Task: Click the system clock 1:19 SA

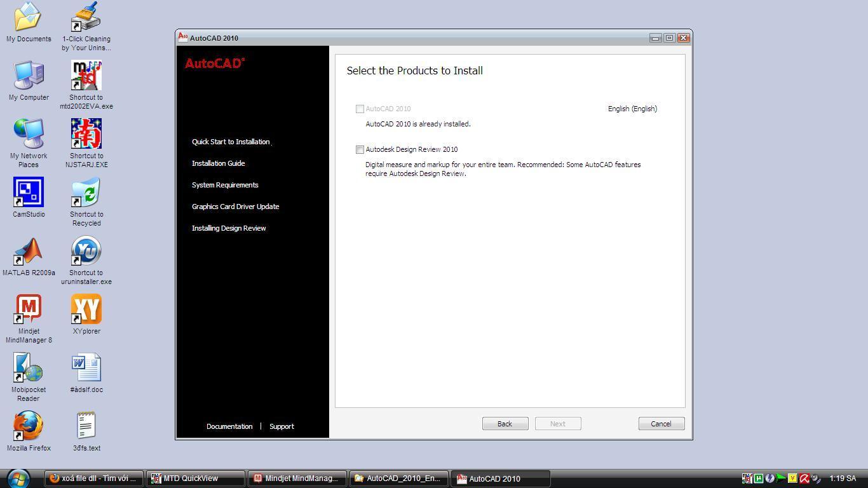Action: pyautogui.click(x=843, y=478)
